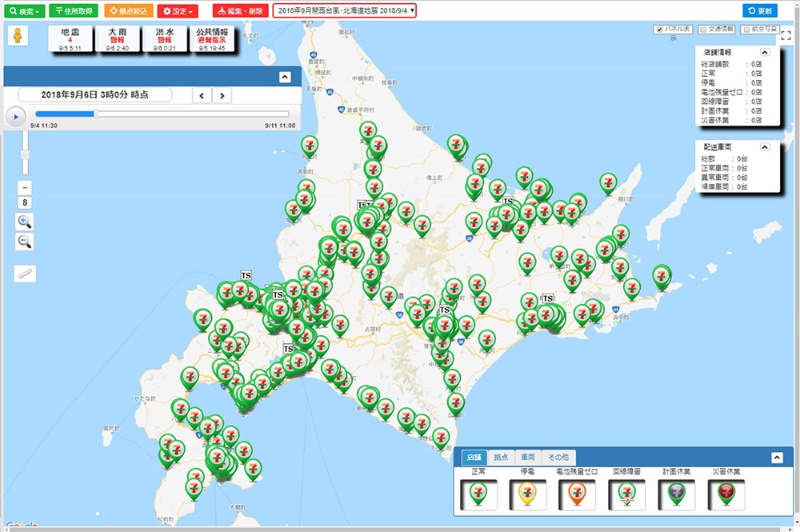Open the disaster event selection dropdown
Image resolution: width=800 pixels, height=532 pixels.
[344, 10]
